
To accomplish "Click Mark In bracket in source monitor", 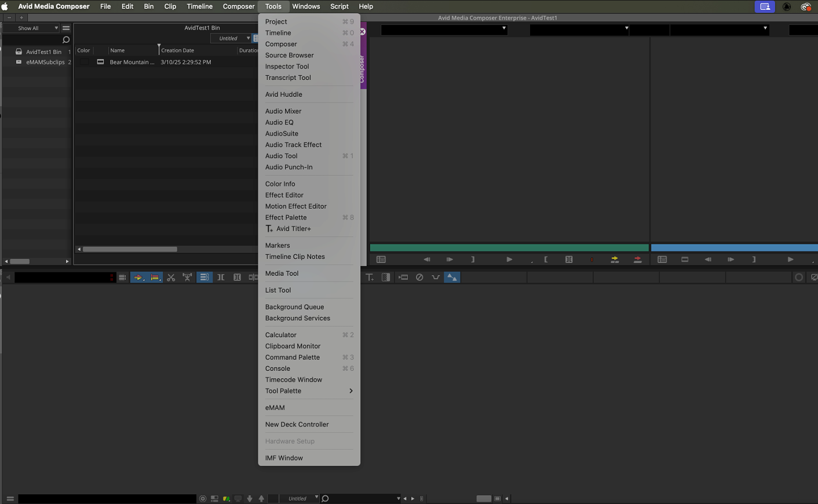I will coord(546,260).
